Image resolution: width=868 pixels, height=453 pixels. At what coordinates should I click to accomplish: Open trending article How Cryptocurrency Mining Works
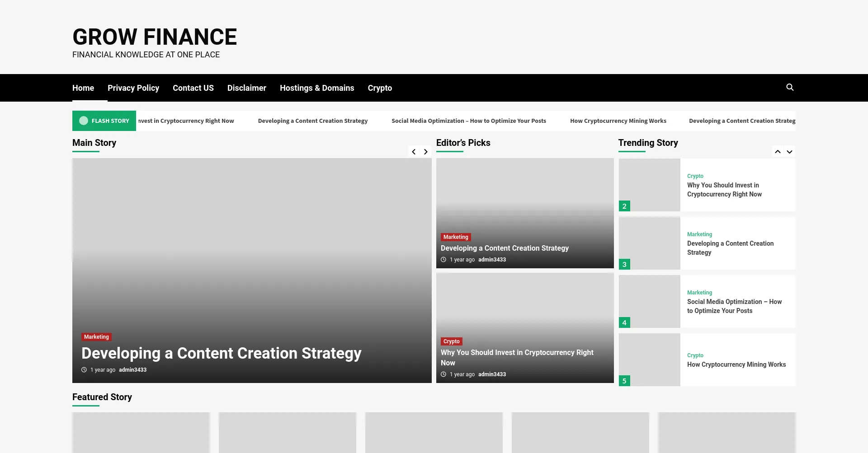point(736,364)
